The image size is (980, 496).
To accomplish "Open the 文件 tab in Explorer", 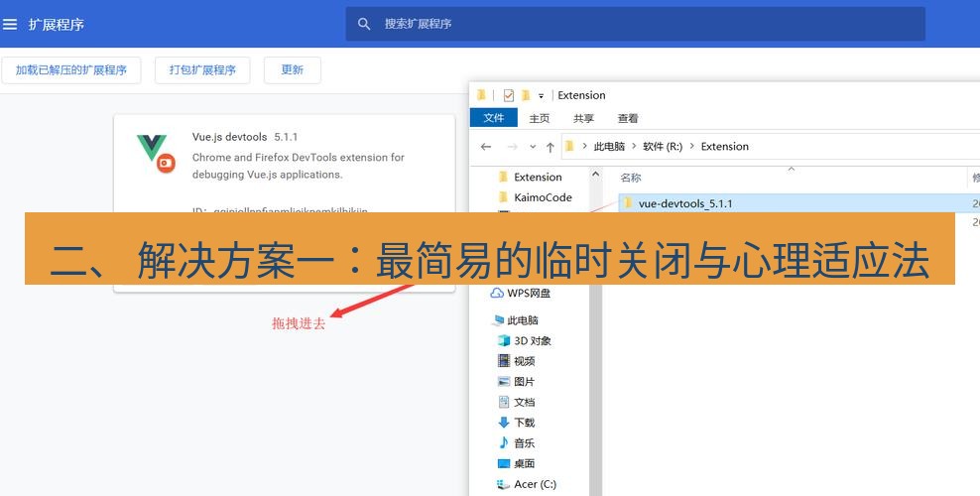I will pos(494,117).
